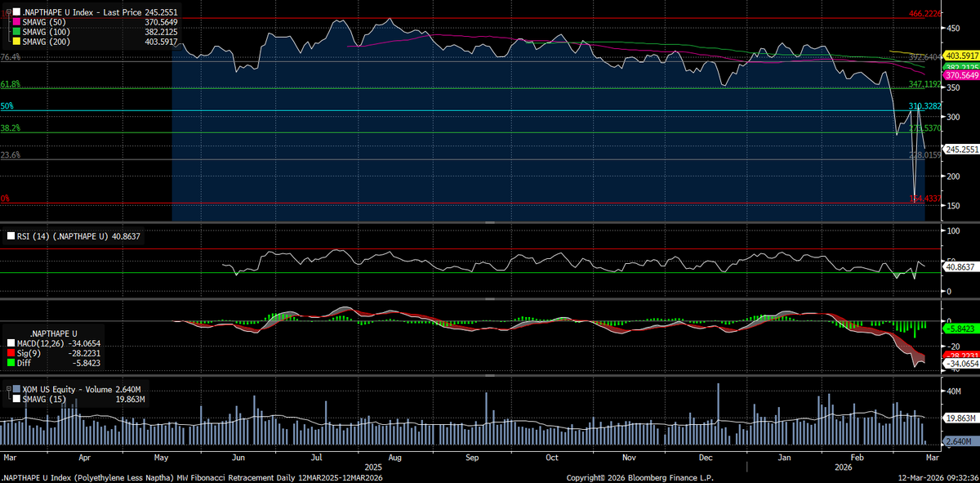
Task: Click the 23.6% retracement label
Action: 10,154
